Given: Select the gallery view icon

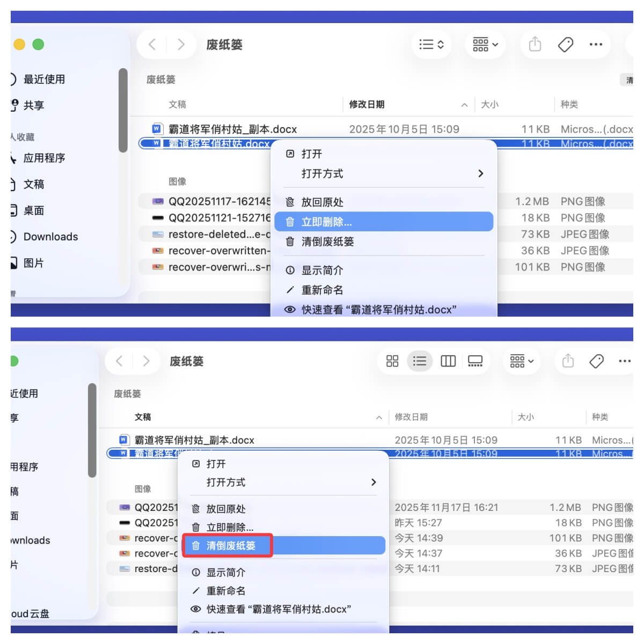Looking at the screenshot, I should (x=475, y=361).
